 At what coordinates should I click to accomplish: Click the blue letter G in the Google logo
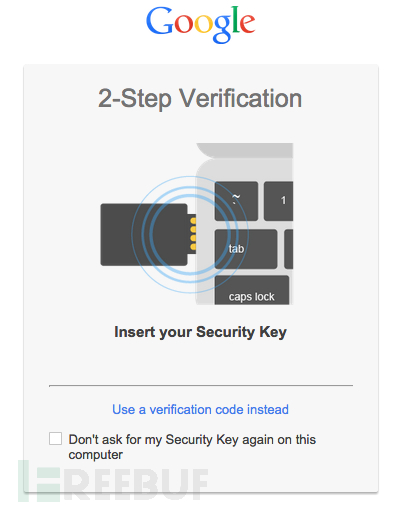(159, 21)
